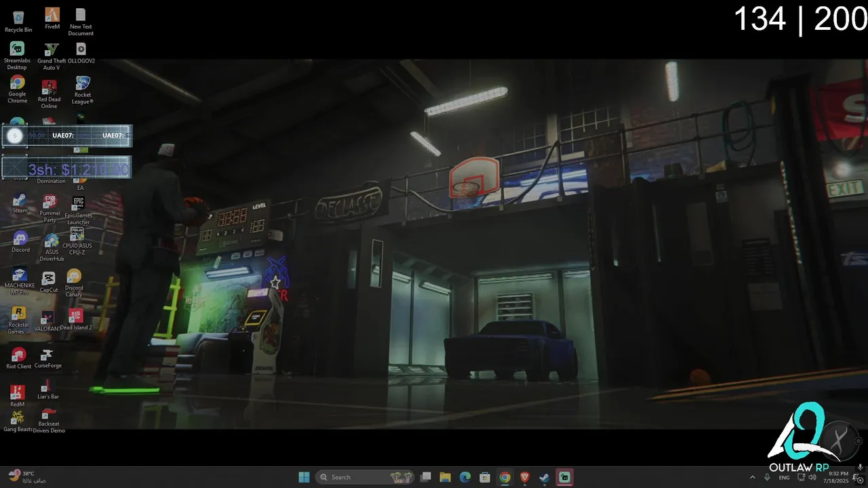Open Rocket League desktop shortcut
Screen dimensions: 868x488
click(x=83, y=89)
